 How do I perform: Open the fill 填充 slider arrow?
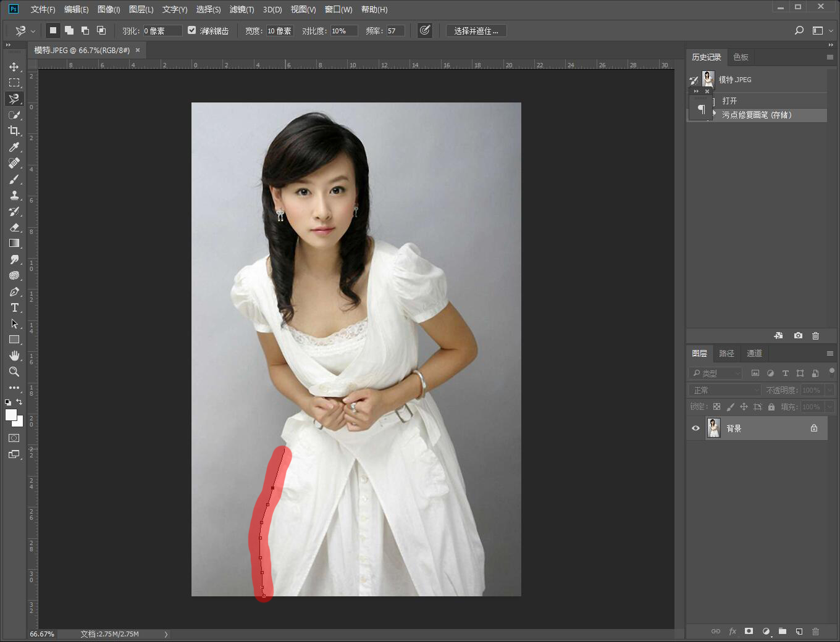coord(829,407)
